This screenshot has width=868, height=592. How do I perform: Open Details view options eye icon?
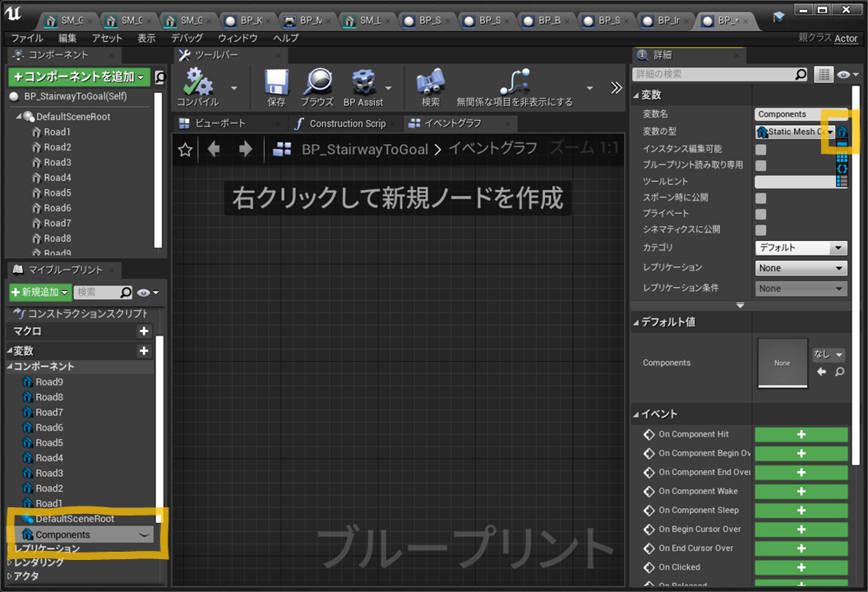(847, 75)
